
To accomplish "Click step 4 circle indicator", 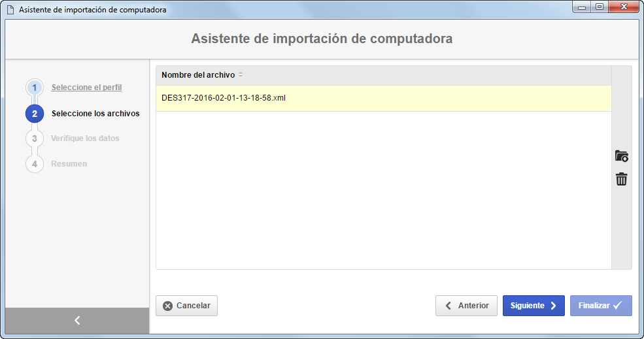I will 35,164.
